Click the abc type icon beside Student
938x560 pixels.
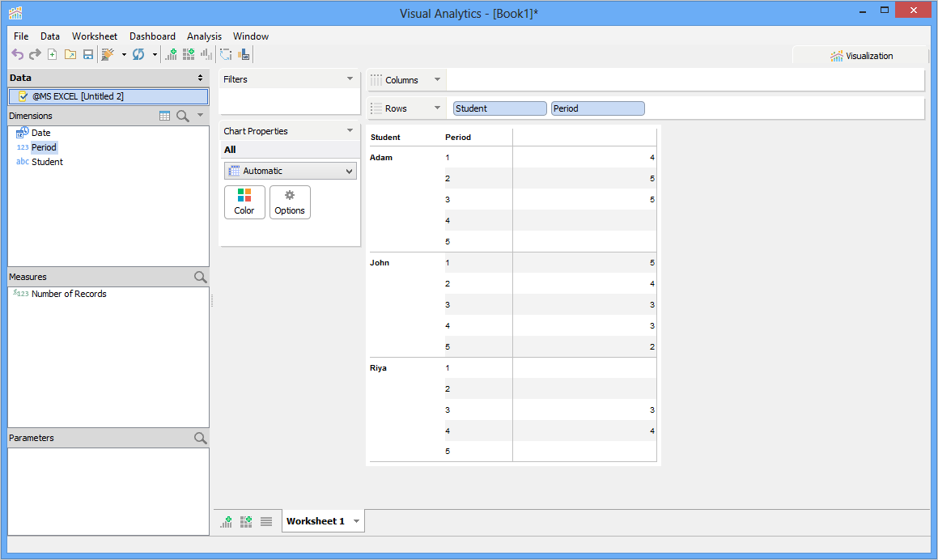(23, 162)
